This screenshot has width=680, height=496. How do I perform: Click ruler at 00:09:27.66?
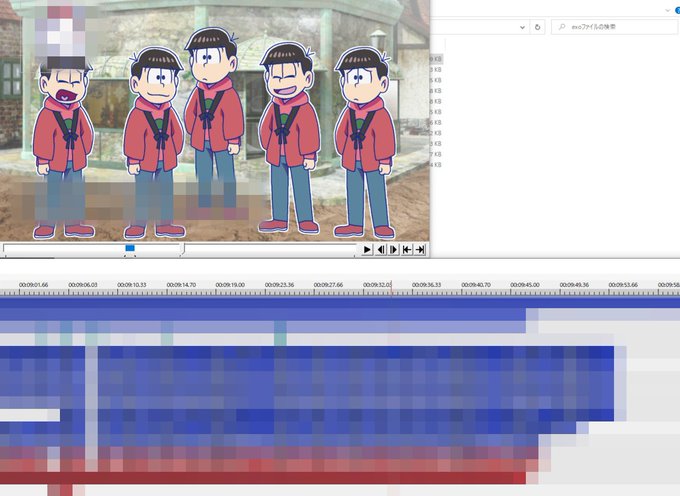coord(328,285)
